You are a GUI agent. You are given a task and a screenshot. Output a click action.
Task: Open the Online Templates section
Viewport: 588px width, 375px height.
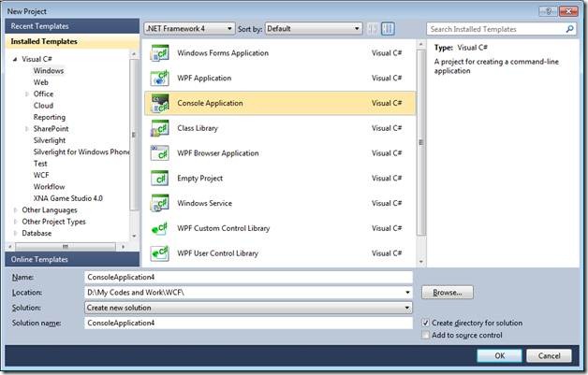(70, 259)
